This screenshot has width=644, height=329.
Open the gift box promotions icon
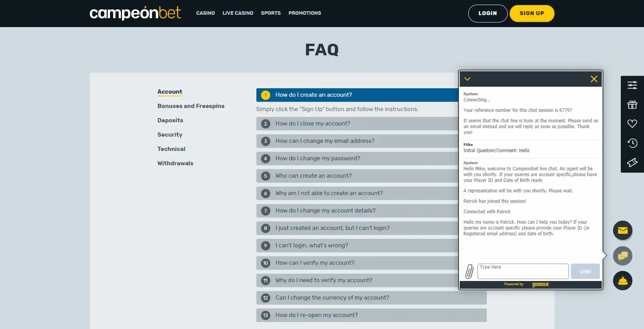[632, 105]
